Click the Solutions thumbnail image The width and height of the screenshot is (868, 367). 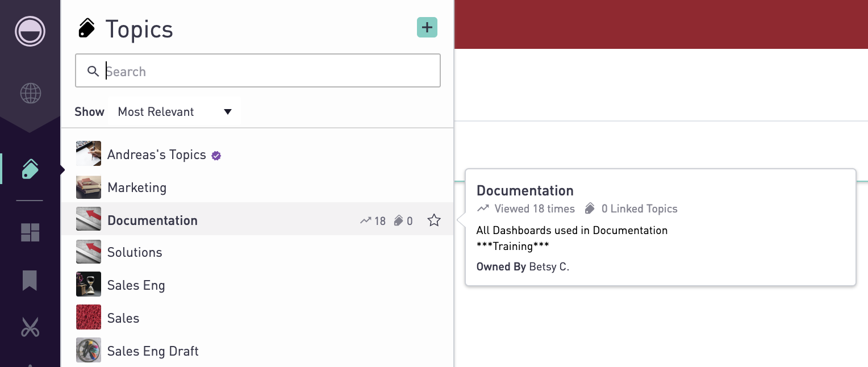click(x=89, y=252)
